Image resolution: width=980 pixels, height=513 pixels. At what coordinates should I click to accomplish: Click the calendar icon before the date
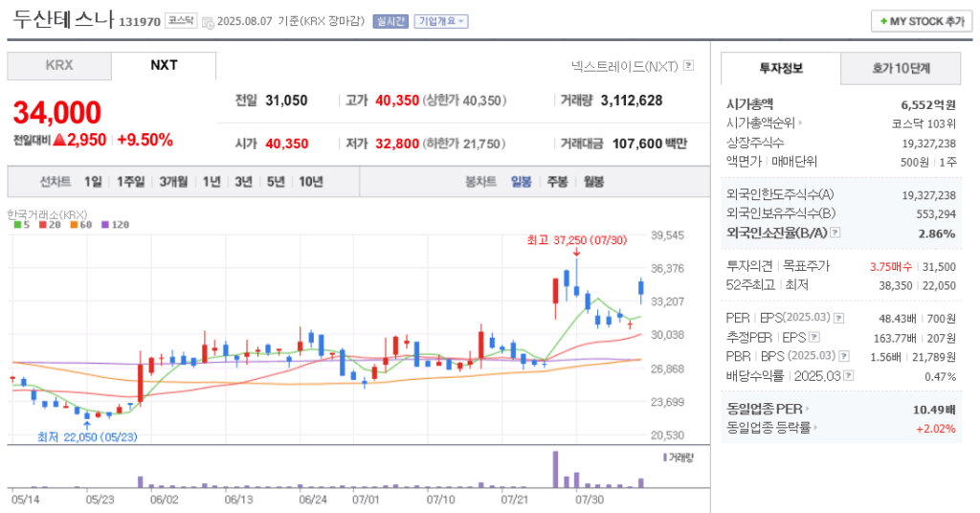(x=208, y=23)
